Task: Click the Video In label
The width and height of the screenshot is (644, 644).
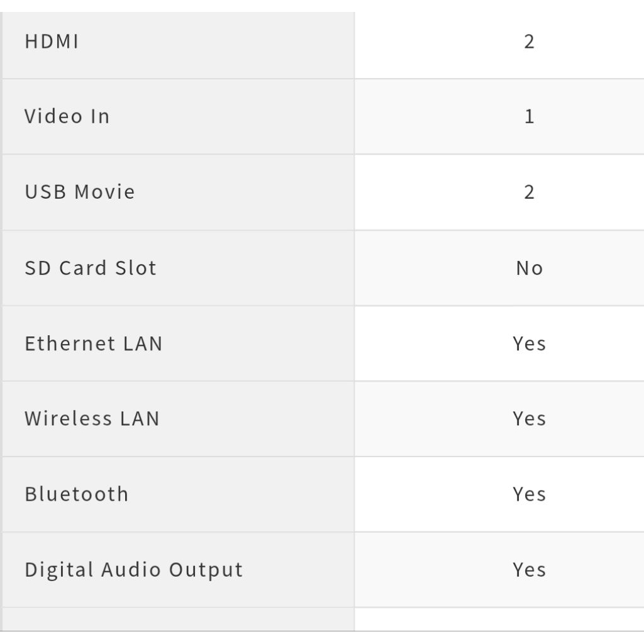Action: (x=67, y=116)
